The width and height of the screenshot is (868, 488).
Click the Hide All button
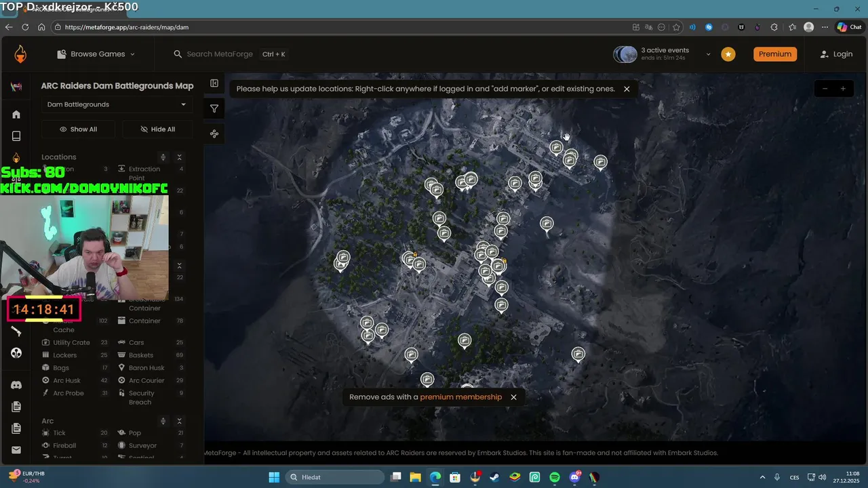pyautogui.click(x=157, y=129)
